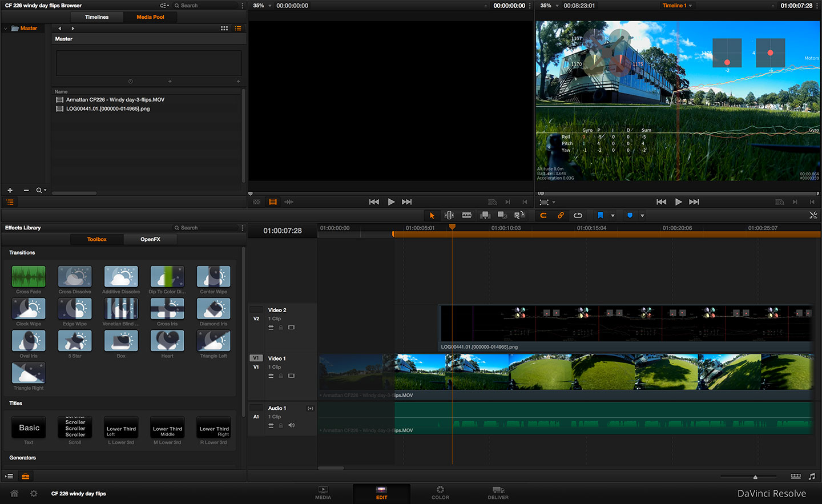Adjust the timeline zoom slider
822x504 pixels.
[x=755, y=477]
